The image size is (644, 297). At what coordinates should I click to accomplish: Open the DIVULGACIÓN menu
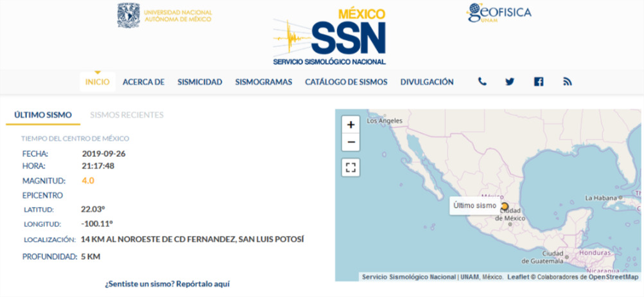(x=427, y=82)
